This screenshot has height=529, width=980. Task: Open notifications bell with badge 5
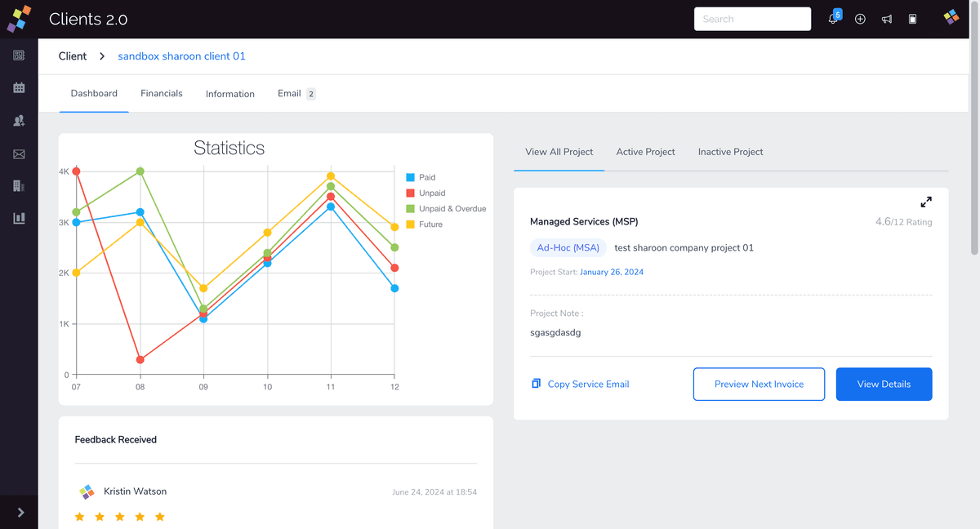[x=833, y=18]
